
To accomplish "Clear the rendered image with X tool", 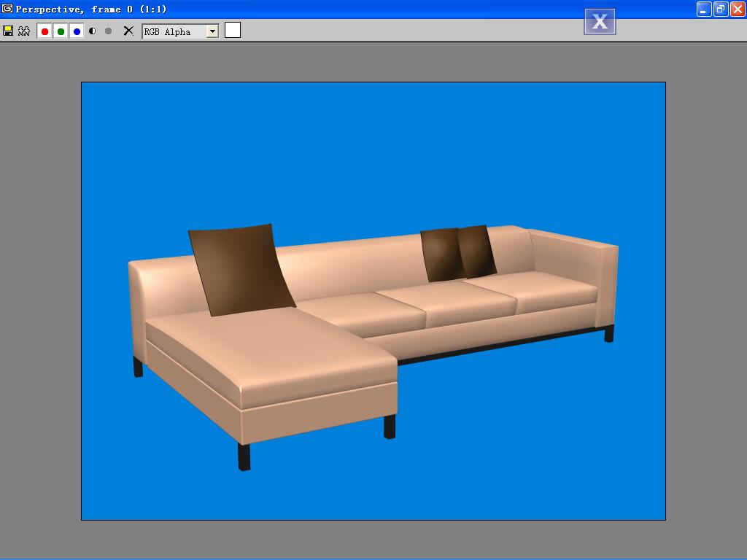I will tap(128, 31).
